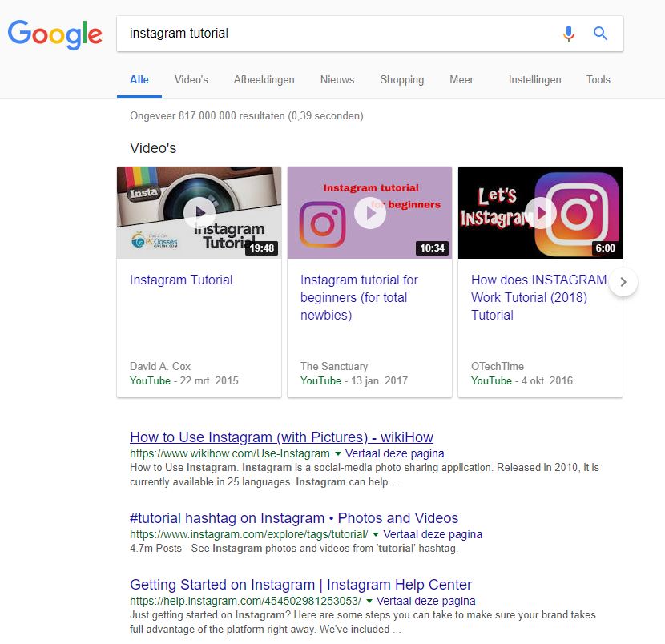Click the 'Ongeveer 817.000.000 resultaten' stats text
Screen dimensions: 665x644
[x=247, y=115]
